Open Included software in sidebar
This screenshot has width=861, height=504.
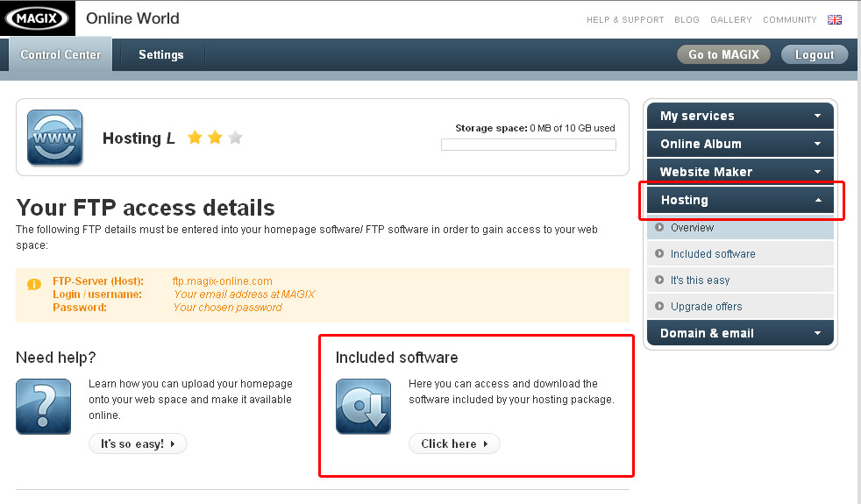tap(740, 253)
